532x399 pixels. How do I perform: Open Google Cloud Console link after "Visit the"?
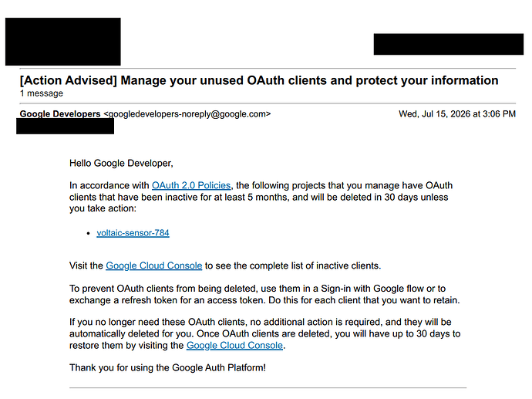click(154, 266)
